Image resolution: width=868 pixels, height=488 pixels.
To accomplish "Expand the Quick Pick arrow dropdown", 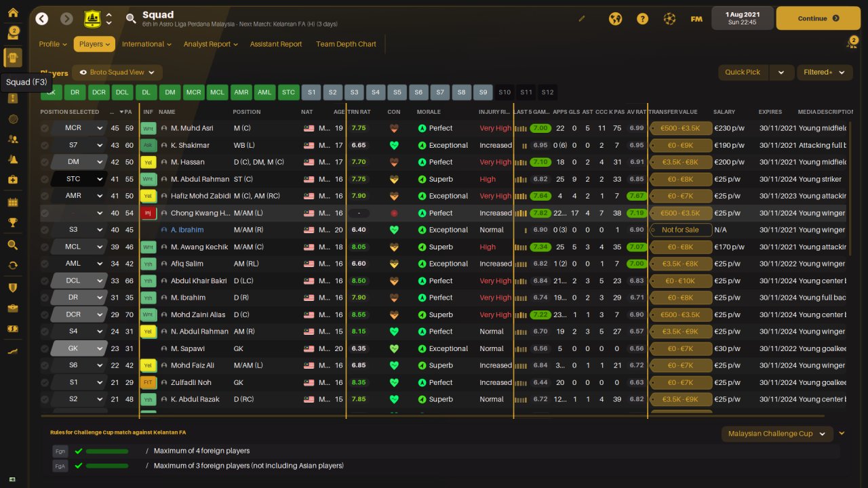I will pyautogui.click(x=781, y=72).
